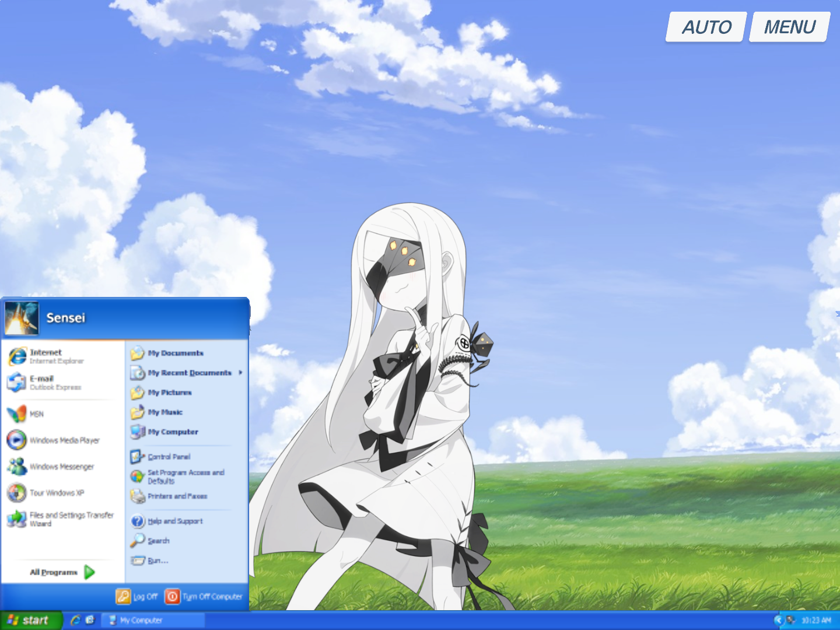This screenshot has width=840, height=630.
Task: Click the Sensei user avatar picture
Action: pos(22,318)
